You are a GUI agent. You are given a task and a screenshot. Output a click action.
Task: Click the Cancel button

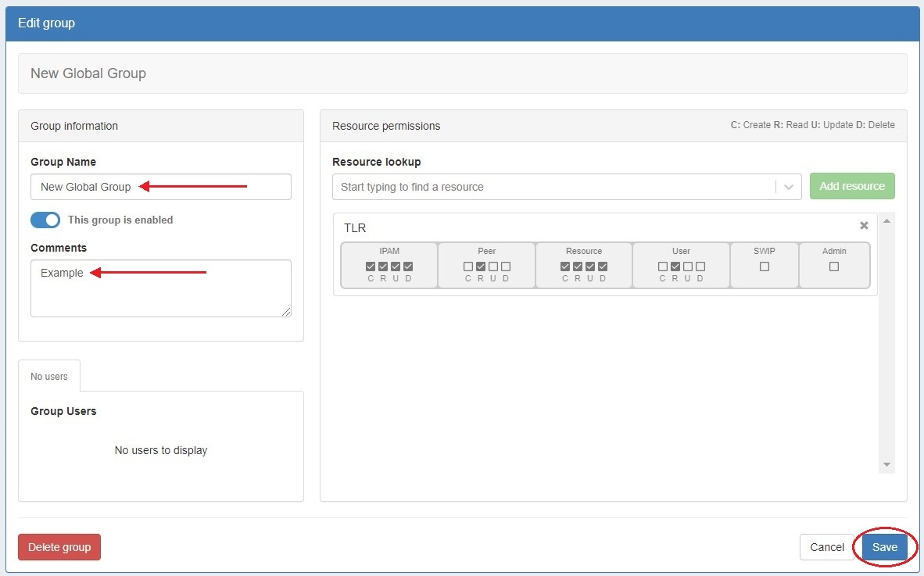(x=826, y=547)
